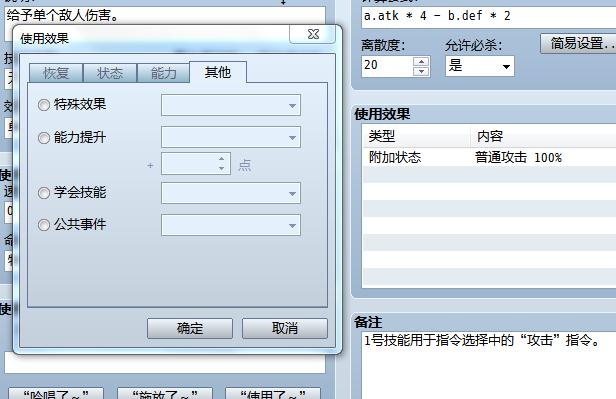
Task: Open the 特殊效果 dropdown list
Action: 231,105
